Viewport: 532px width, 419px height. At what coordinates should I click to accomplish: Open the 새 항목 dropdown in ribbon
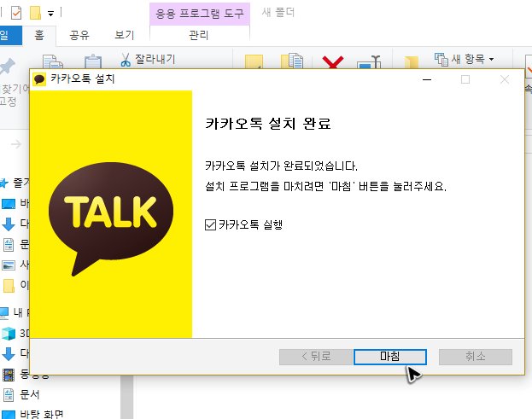(465, 60)
